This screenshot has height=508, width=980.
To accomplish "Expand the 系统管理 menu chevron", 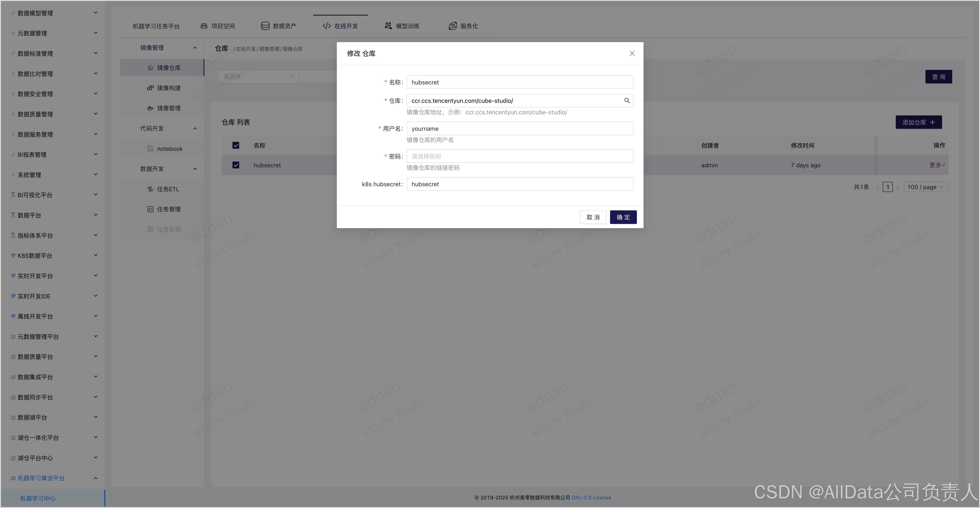I will (96, 175).
